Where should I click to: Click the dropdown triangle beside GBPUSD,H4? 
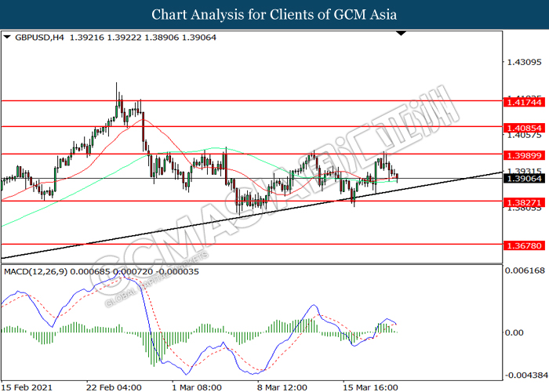click(7, 37)
